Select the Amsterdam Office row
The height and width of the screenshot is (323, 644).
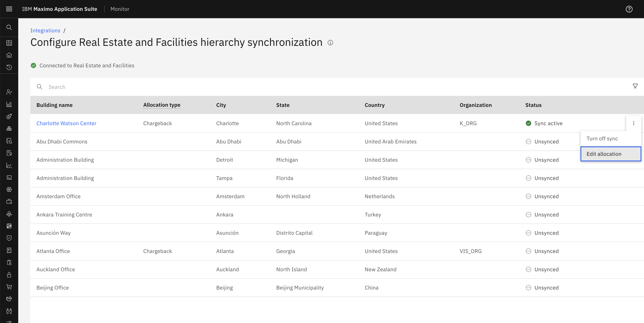click(337, 197)
